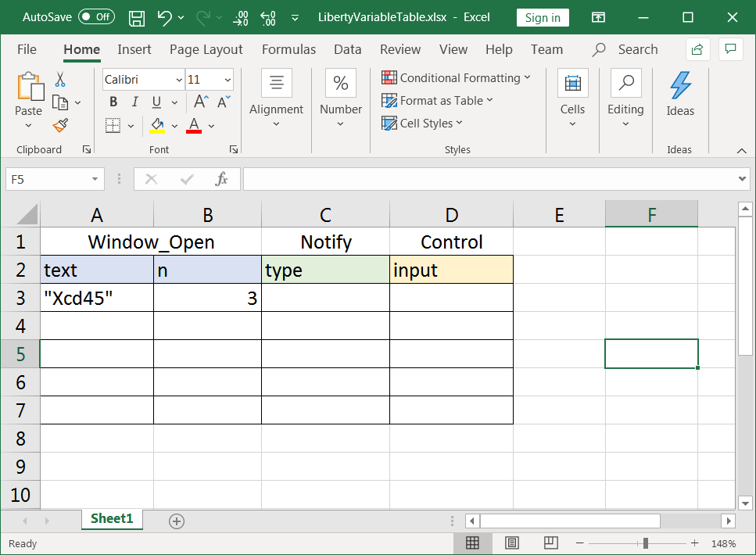Viewport: 756px width, 555px height.
Task: Expand the formula bar
Action: click(742, 179)
